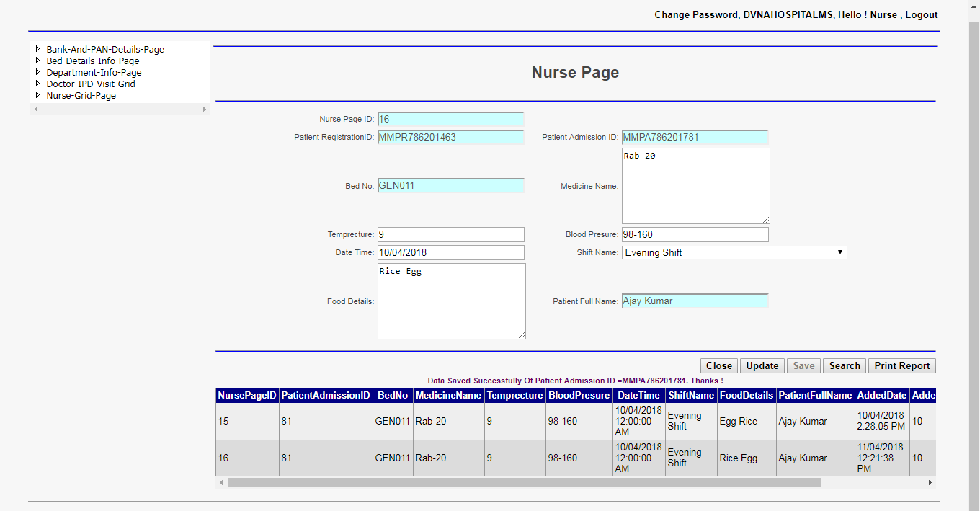Screen dimensions: 980x511
Task: Open Bed-Details-Info-Page in sidebar
Action: (93, 61)
